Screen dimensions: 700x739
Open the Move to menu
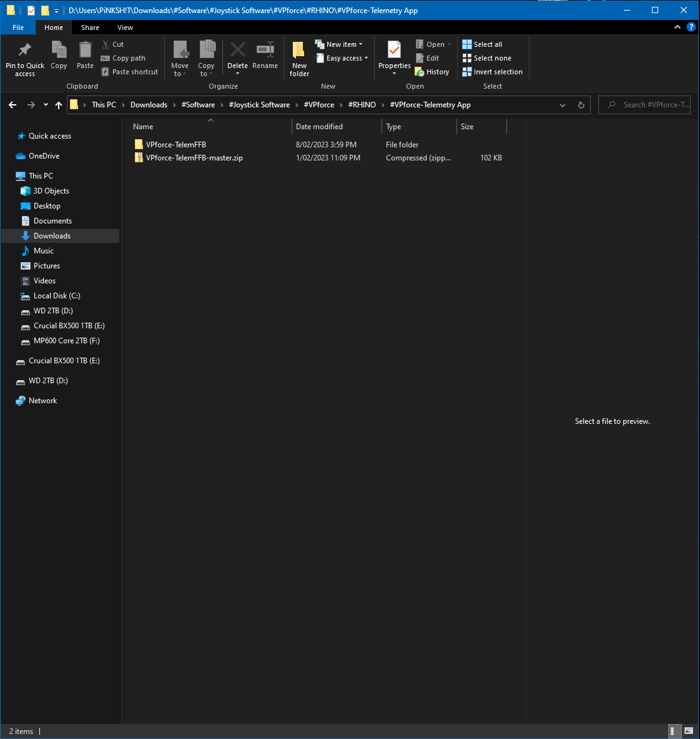point(180,59)
